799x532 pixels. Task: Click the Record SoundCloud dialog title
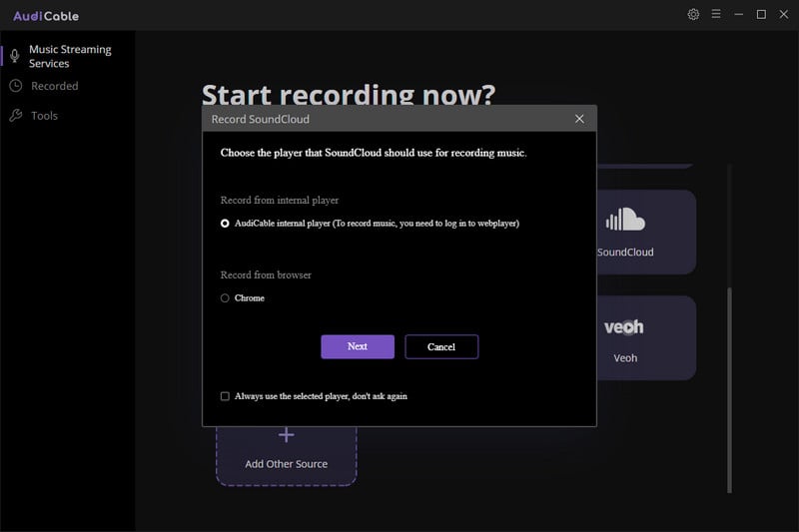click(261, 119)
